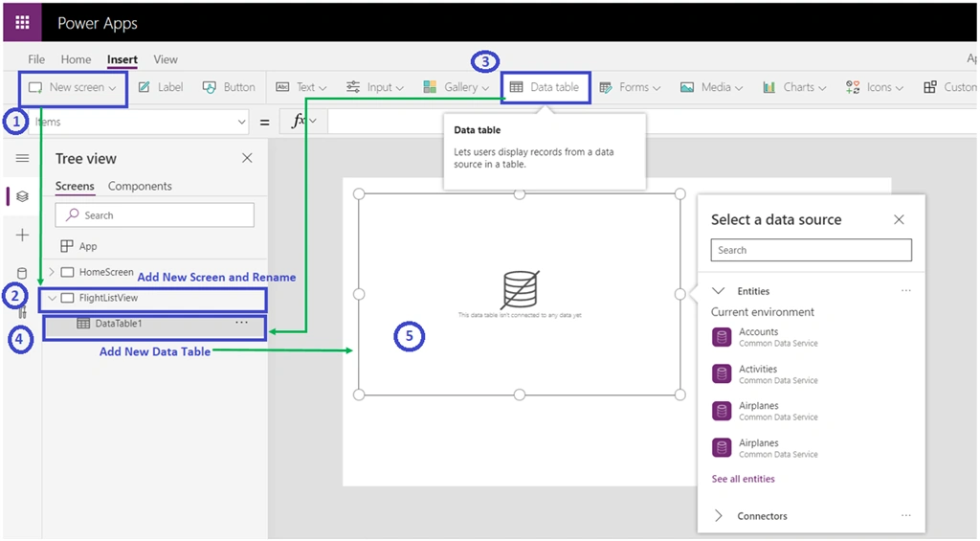
Task: Click the data source Search field
Action: 811,250
